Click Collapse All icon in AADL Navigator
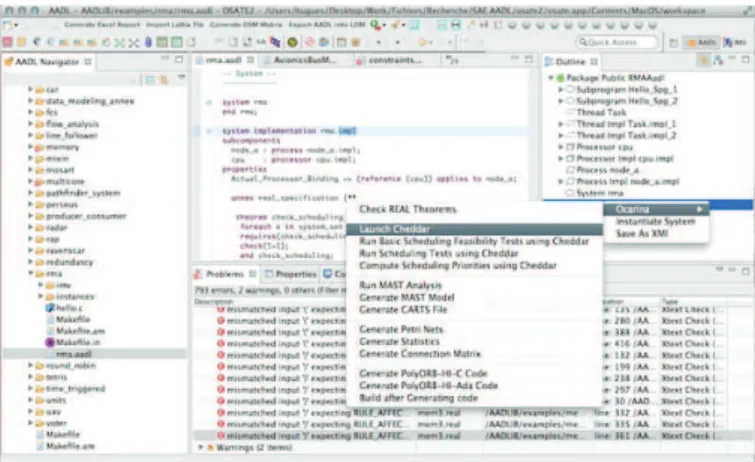The height and width of the screenshot is (462, 755). click(x=150, y=80)
